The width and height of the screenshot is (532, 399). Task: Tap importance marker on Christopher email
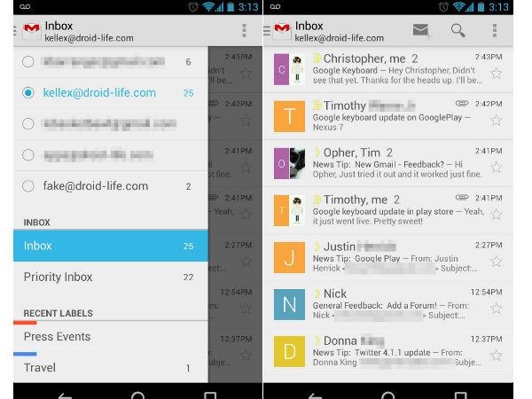pos(317,59)
